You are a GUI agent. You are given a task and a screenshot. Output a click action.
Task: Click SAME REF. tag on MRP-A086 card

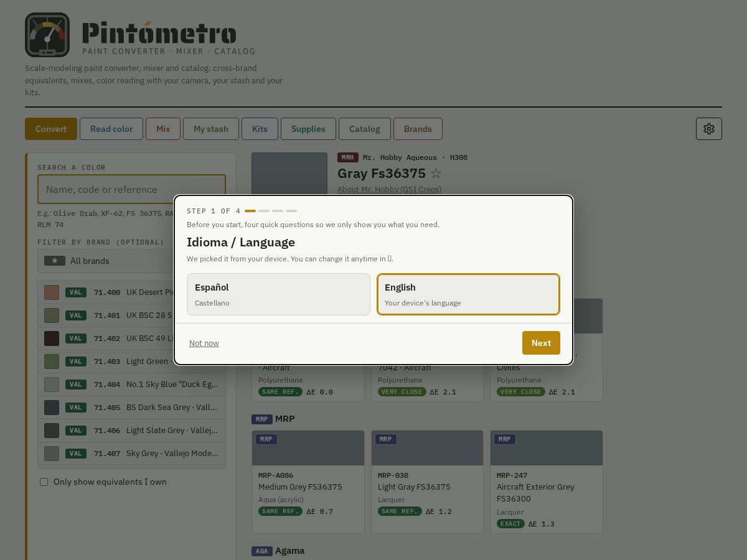pos(280,511)
